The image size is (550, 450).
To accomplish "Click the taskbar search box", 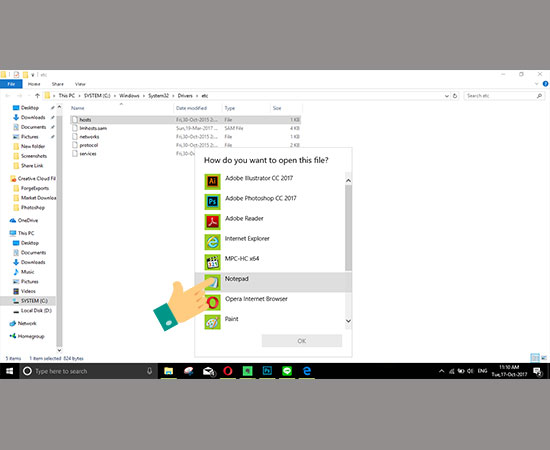I will (88, 371).
